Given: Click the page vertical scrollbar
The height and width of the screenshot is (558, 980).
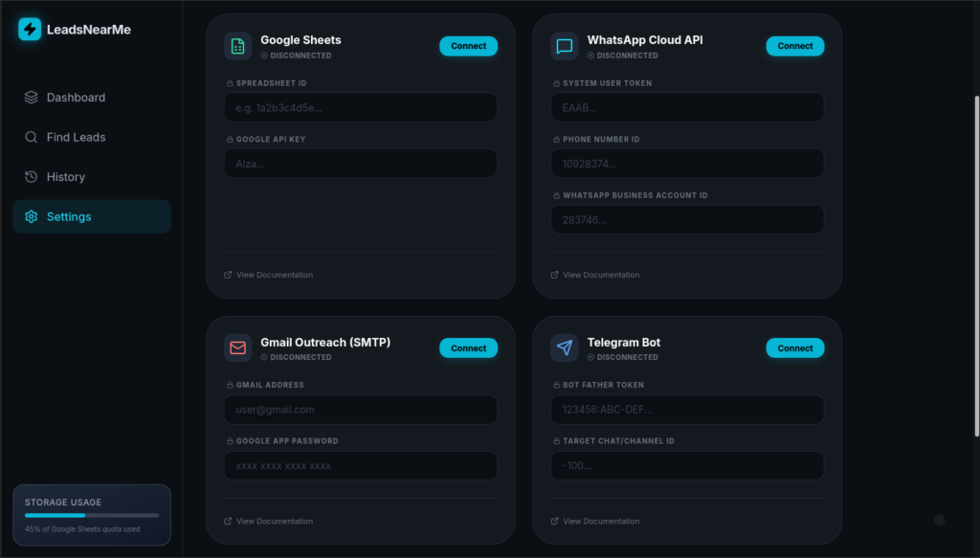Looking at the screenshot, I should pyautogui.click(x=976, y=266).
